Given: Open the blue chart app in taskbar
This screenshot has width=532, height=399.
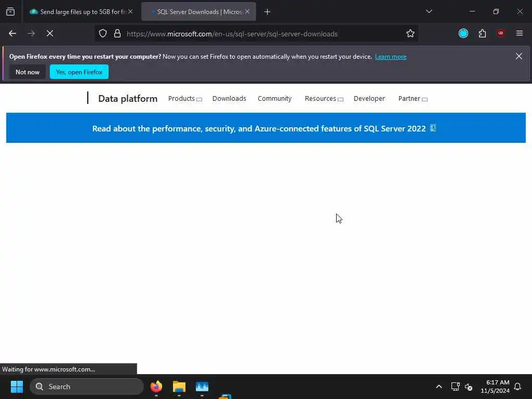Looking at the screenshot, I should coord(202,387).
